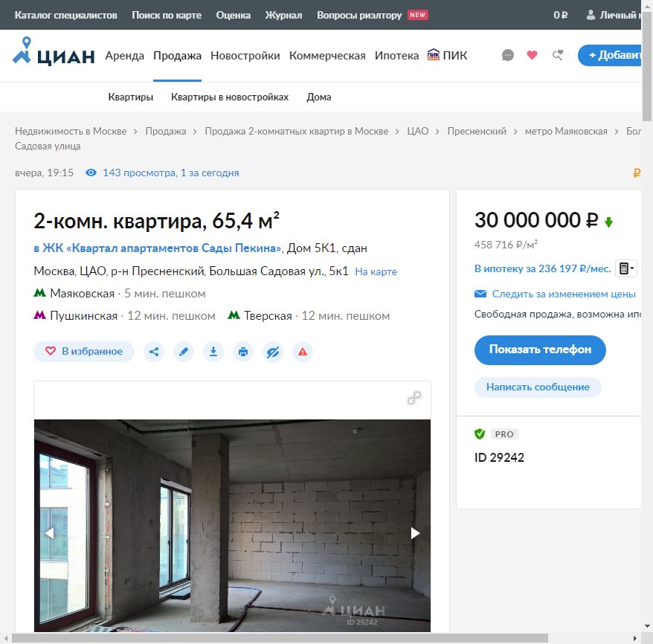Viewport: 653px width, 644px height.
Task: Open the 'Аренда' main menu item
Action: tap(125, 56)
